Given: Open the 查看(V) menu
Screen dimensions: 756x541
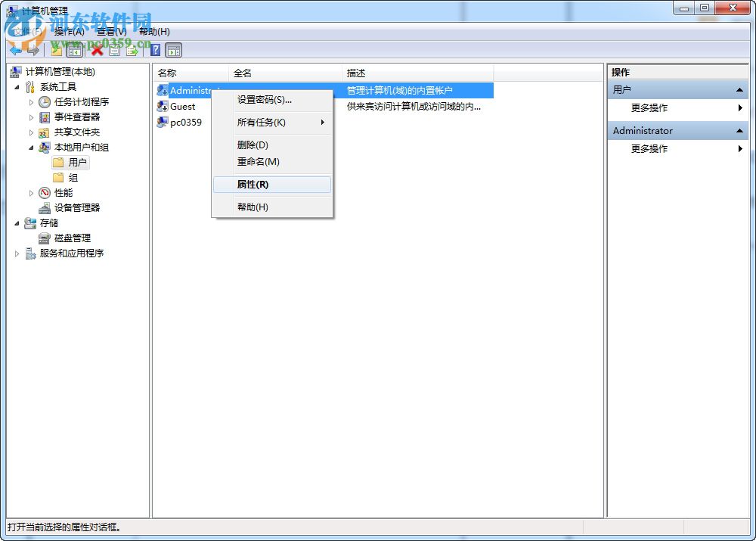Looking at the screenshot, I should coord(111,31).
